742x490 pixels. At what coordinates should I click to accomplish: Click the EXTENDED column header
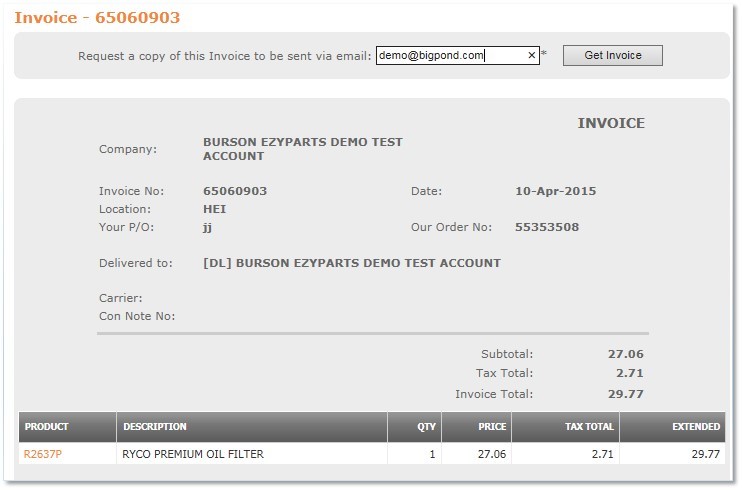click(x=672, y=427)
